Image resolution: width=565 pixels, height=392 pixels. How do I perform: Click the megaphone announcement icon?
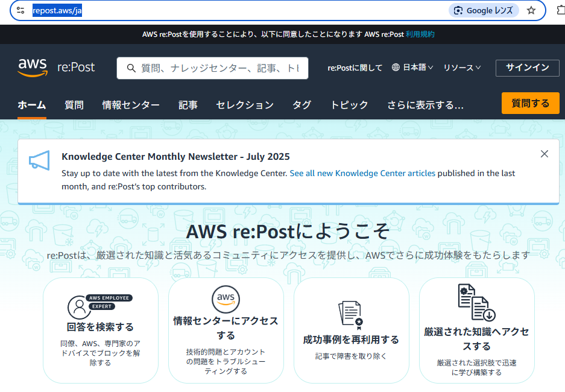(39, 160)
